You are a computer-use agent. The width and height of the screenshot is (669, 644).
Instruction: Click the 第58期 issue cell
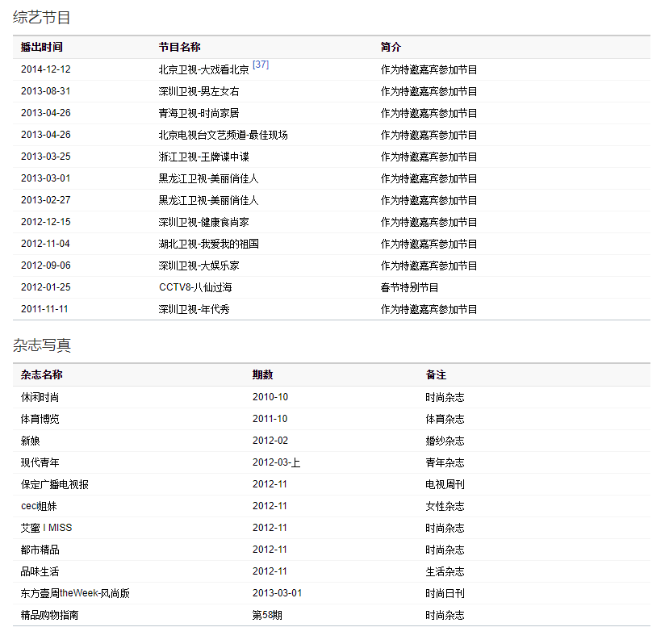pyautogui.click(x=267, y=615)
